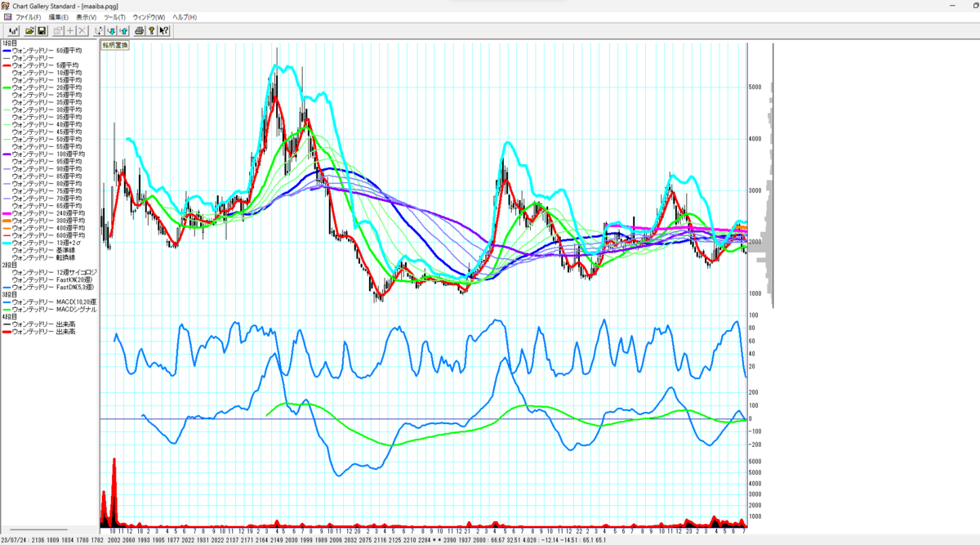Screen dimensions: 980x545
Task: Click the context help pointer icon
Action: tap(164, 30)
